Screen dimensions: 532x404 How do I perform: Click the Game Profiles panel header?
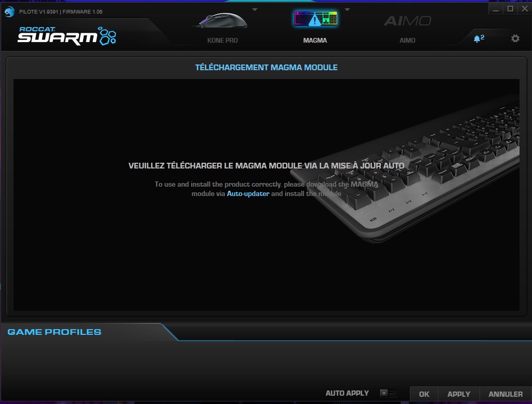(55, 332)
